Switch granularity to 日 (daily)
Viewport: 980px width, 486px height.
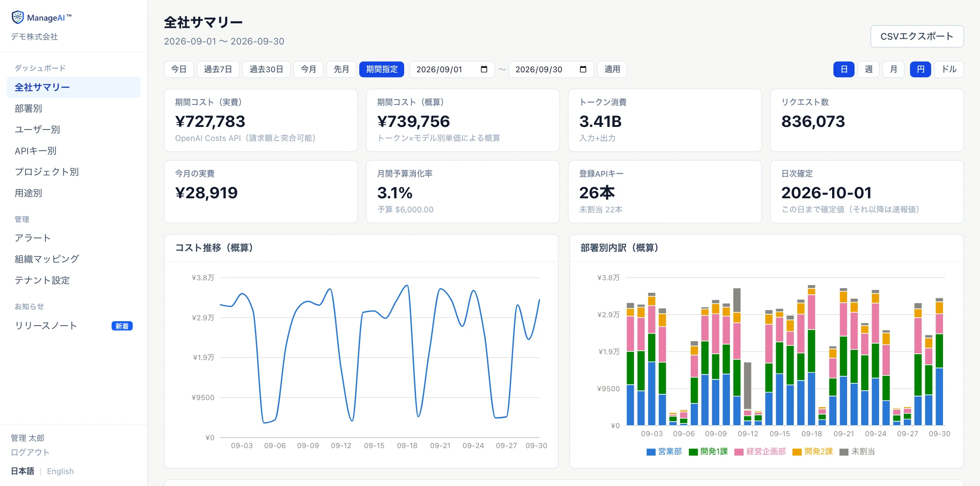coord(844,69)
